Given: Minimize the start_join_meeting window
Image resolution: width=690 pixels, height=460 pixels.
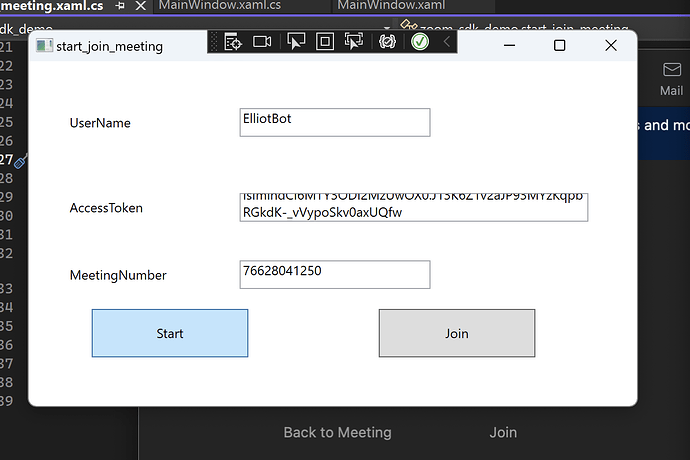Looking at the screenshot, I should 509,45.
